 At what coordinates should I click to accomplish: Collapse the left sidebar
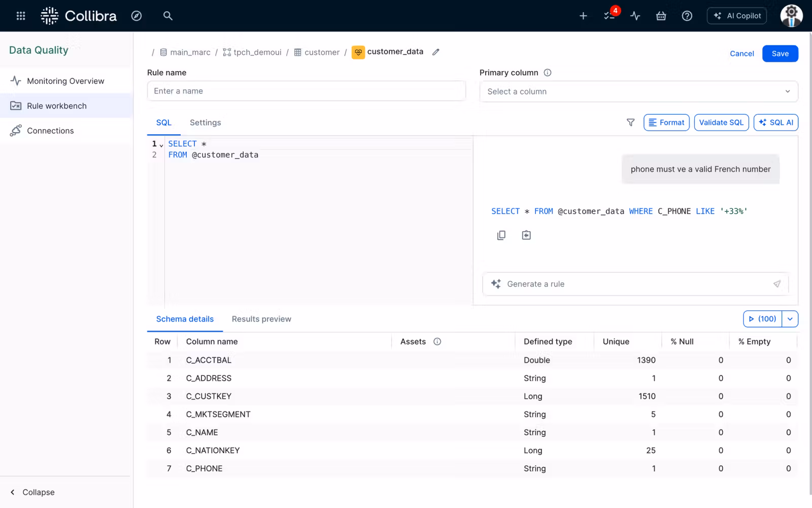click(32, 492)
